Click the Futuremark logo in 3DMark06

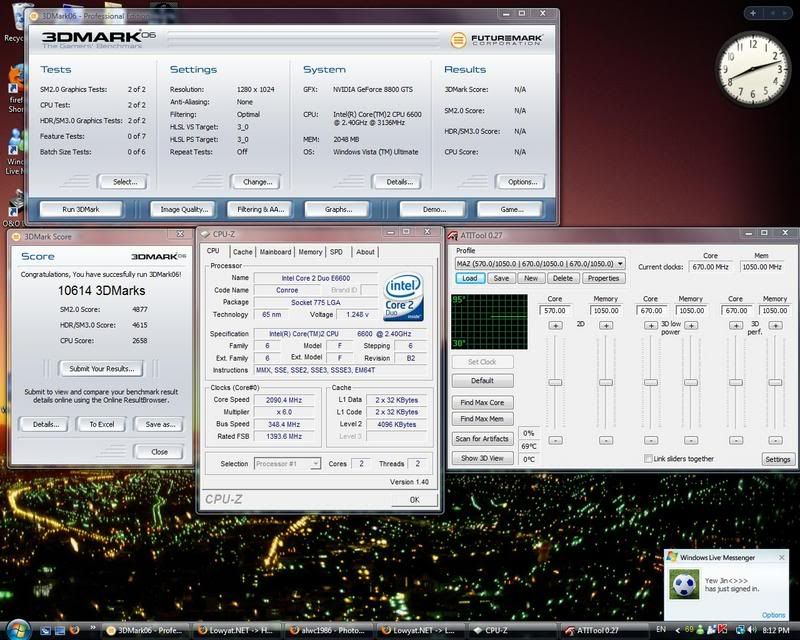pyautogui.click(x=496, y=39)
